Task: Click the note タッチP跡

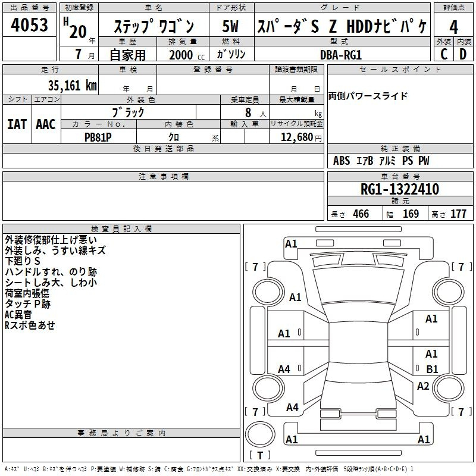Action: point(27,304)
